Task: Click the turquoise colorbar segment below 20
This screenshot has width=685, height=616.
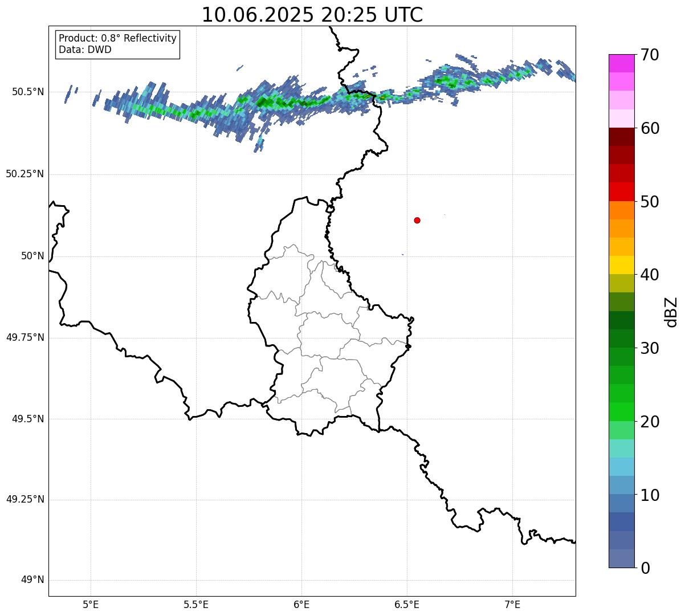Action: 621,448
